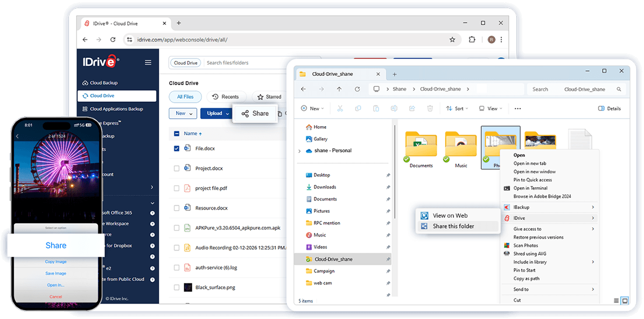Image resolution: width=644 pixels, height=319 pixels.
Task: Click the site settings icon beside the URL
Action: (129, 39)
